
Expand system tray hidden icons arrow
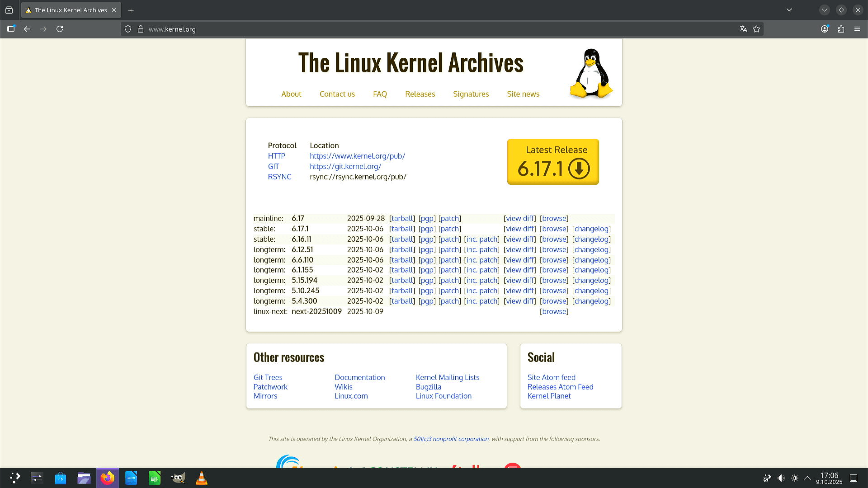click(x=807, y=478)
